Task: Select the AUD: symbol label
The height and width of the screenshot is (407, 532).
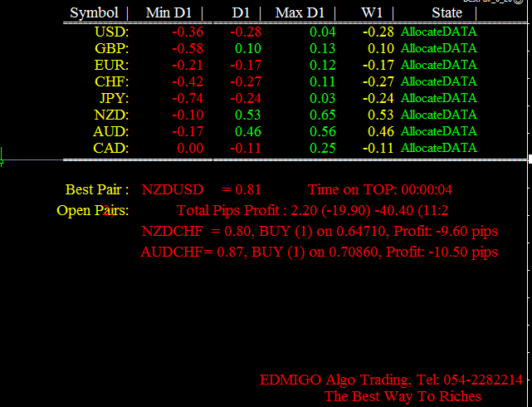Action: click(x=111, y=132)
